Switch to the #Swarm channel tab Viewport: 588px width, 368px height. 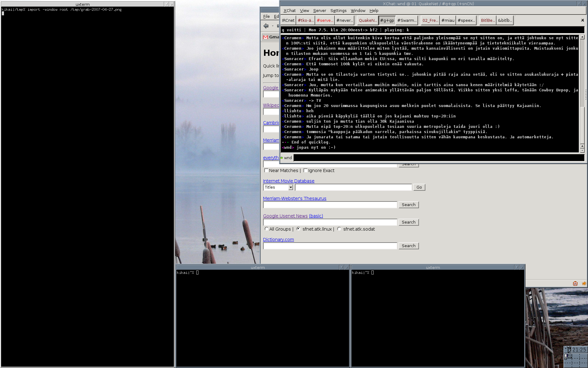[x=407, y=21]
